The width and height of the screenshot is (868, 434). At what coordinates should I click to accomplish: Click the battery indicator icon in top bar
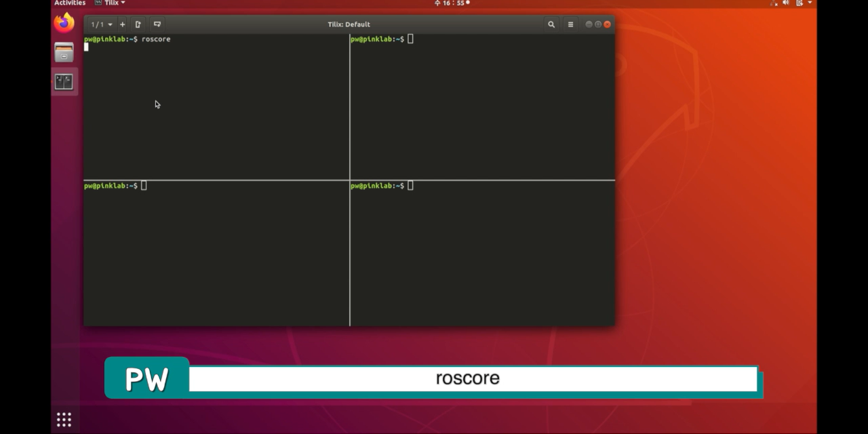click(x=799, y=3)
